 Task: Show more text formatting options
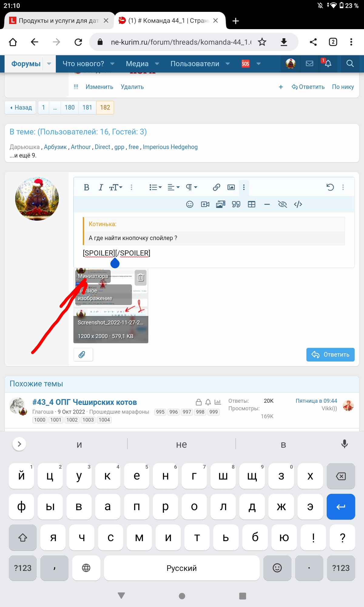point(131,187)
